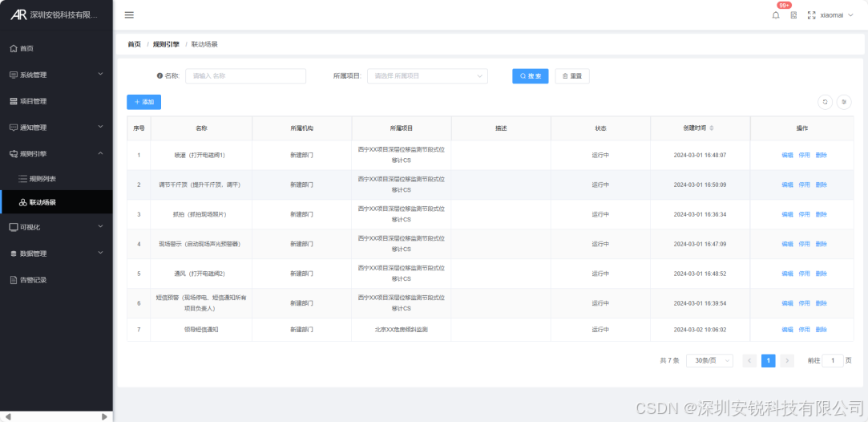Click the 创建时间 sort arrows icon
The width and height of the screenshot is (868, 422).
712,128
